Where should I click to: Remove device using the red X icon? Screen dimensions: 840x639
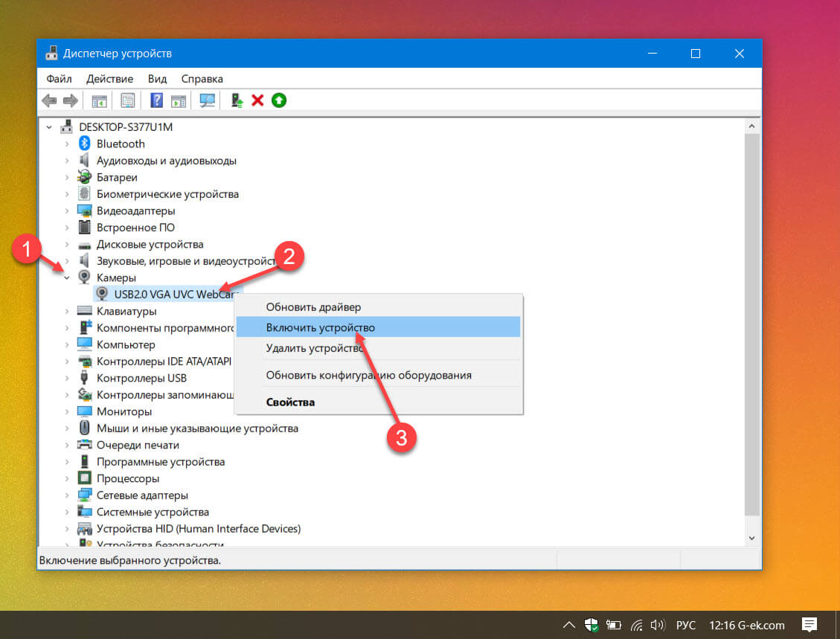coord(257,100)
